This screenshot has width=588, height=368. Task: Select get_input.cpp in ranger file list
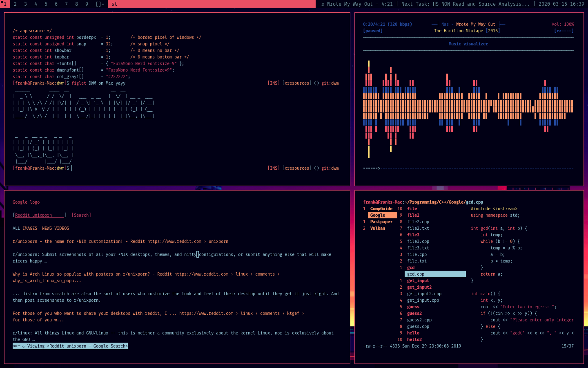(x=423, y=300)
